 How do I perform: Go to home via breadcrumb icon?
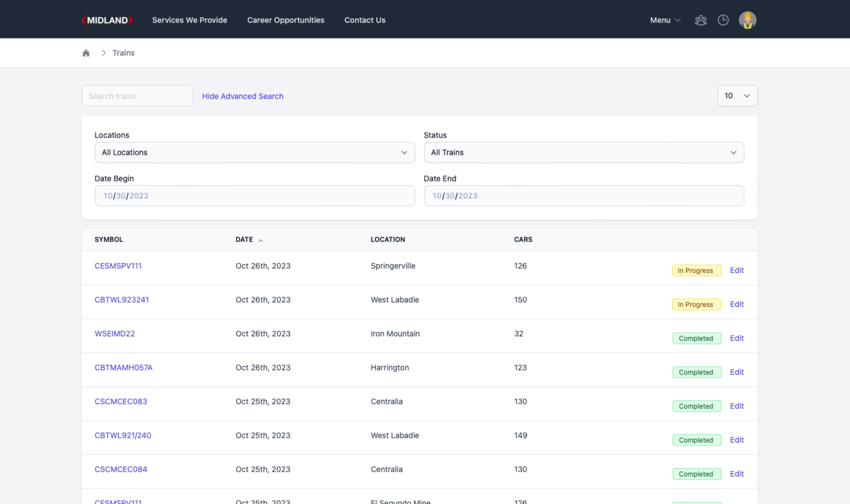86,53
